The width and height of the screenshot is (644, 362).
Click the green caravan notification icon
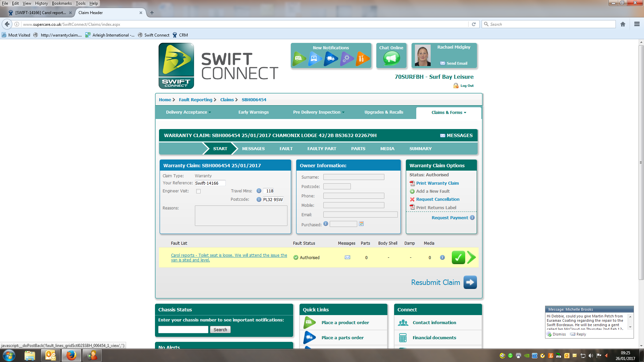(299, 59)
